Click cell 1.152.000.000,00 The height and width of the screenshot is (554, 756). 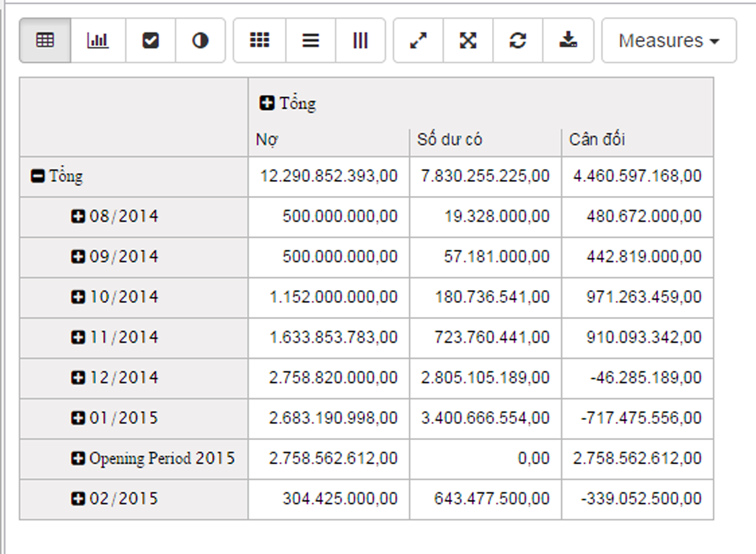click(333, 297)
